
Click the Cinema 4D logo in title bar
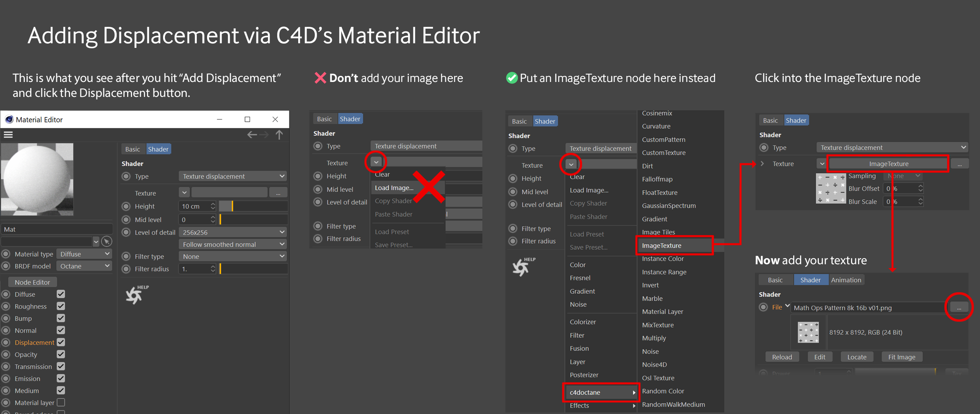[x=9, y=119]
